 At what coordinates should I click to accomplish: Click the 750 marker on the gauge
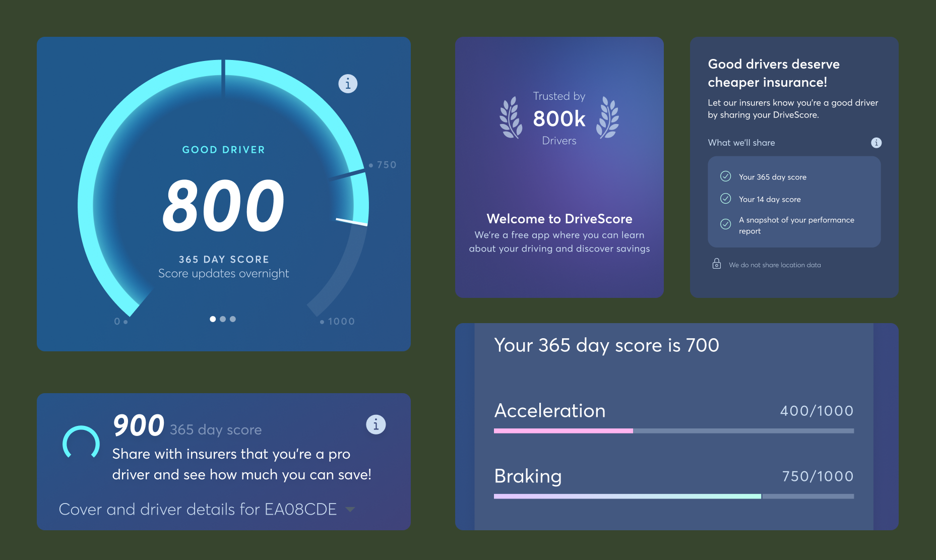point(383,165)
